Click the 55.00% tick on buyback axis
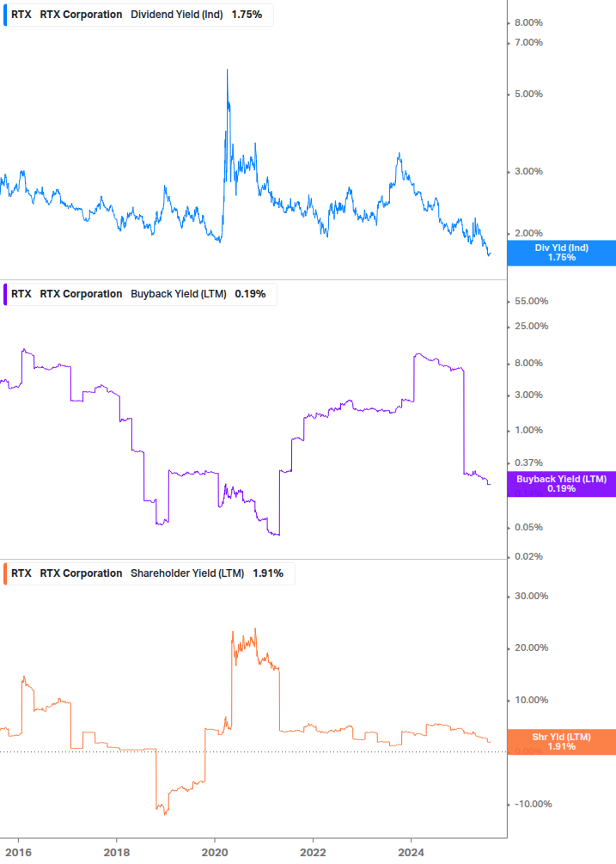Screen dimensions: 616x864 pos(531,301)
